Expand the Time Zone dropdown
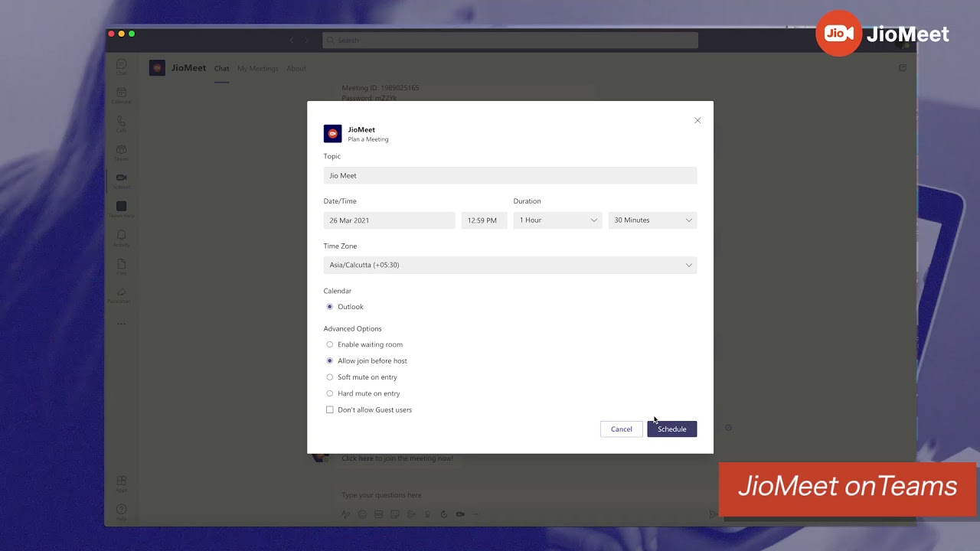The image size is (980, 551). pos(510,265)
